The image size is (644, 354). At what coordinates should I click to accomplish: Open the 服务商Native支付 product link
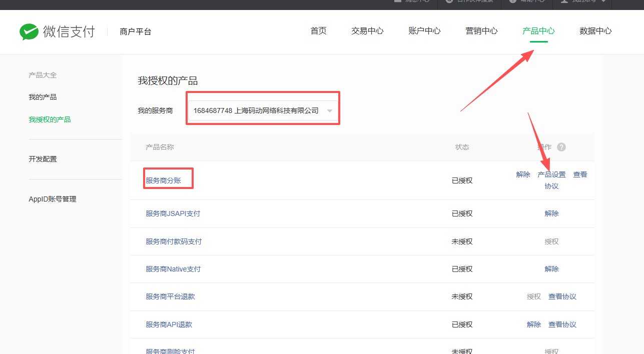point(173,269)
